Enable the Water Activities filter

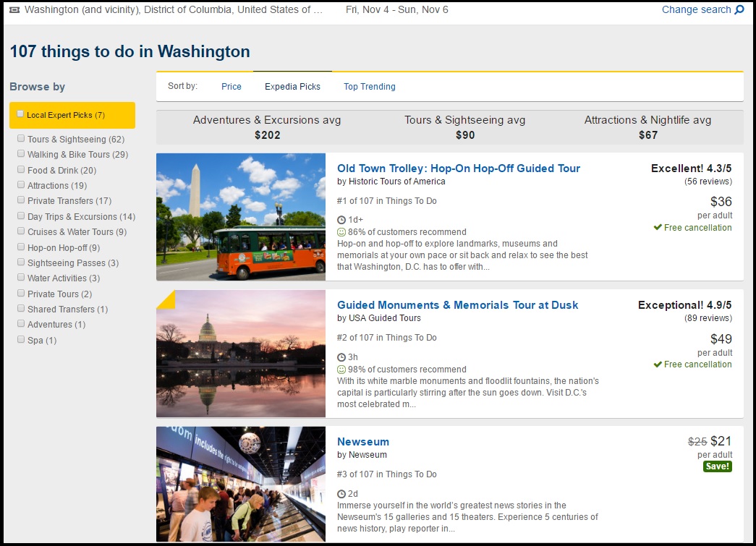[x=20, y=278]
